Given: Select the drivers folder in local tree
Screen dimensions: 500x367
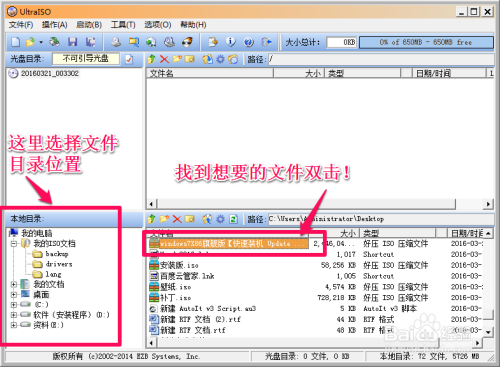Looking at the screenshot, I should [59, 264].
